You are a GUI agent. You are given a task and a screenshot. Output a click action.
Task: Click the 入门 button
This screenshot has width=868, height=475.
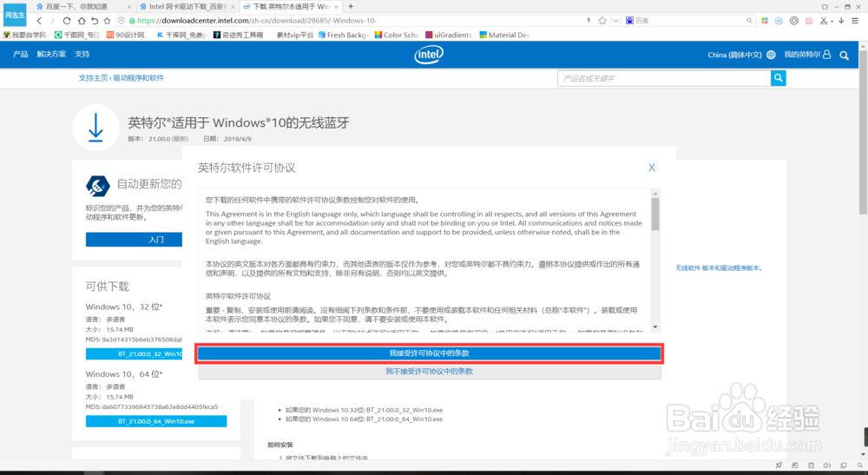pos(134,240)
